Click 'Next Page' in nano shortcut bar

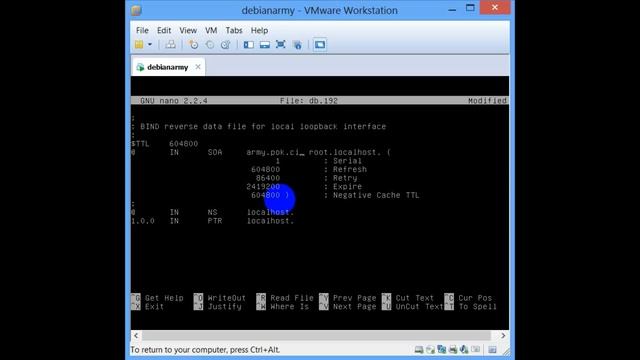tap(355, 307)
